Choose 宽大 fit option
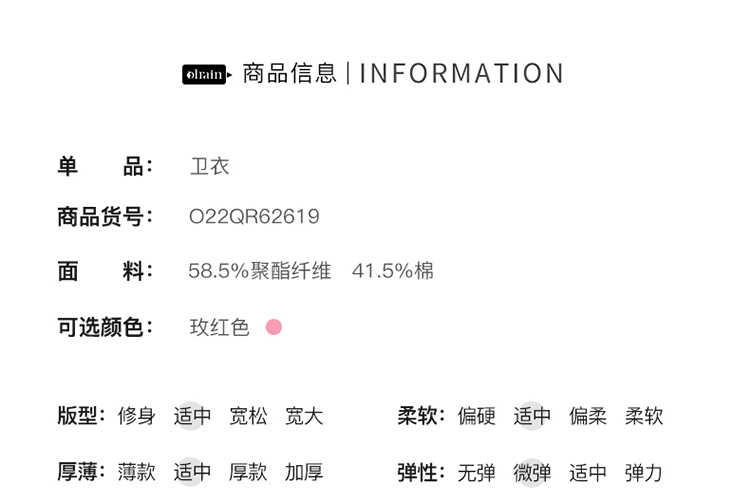The width and height of the screenshot is (750, 503). click(x=304, y=416)
